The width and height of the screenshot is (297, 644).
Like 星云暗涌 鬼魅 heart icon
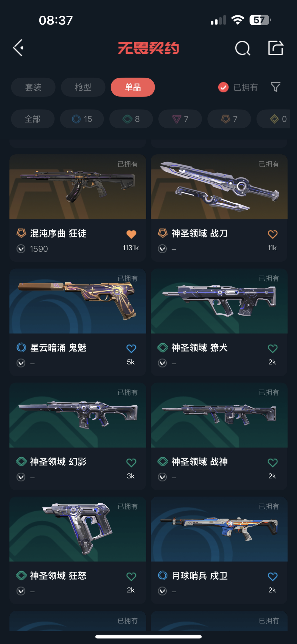tap(131, 349)
